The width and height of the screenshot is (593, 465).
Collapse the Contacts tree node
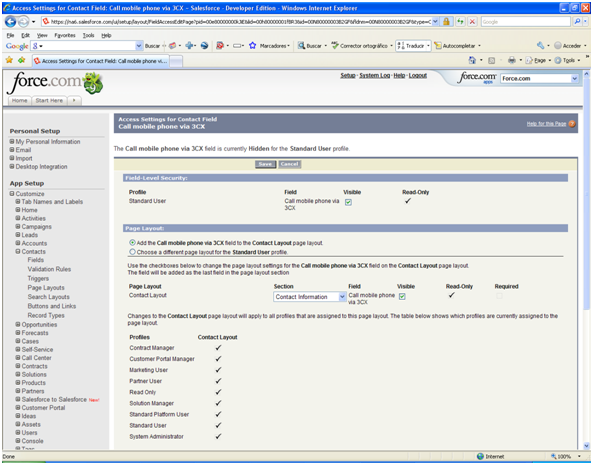tap(18, 251)
